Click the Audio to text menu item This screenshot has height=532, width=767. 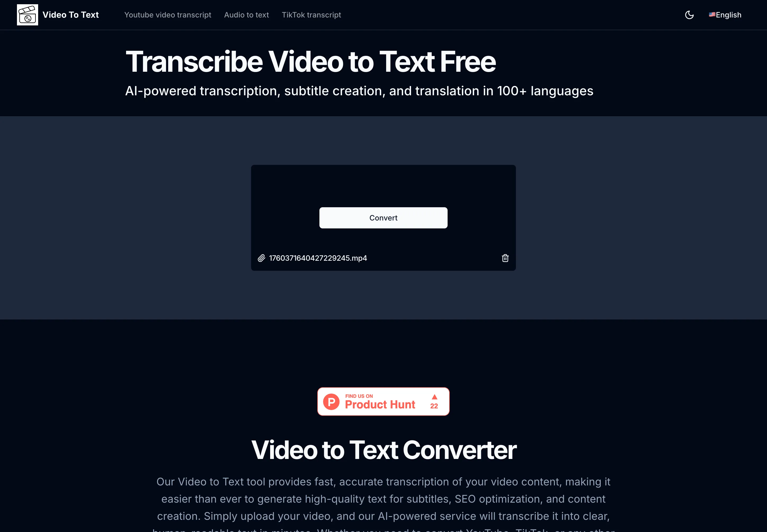pyautogui.click(x=247, y=15)
